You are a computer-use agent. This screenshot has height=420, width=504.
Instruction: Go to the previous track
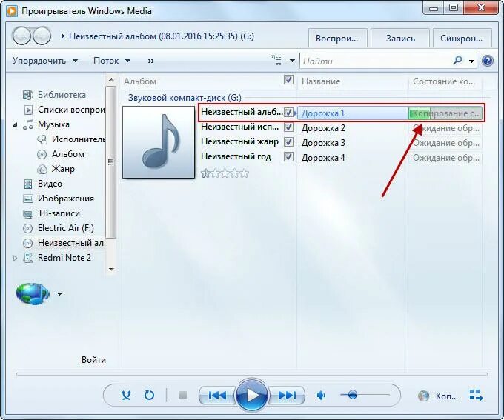(x=217, y=395)
